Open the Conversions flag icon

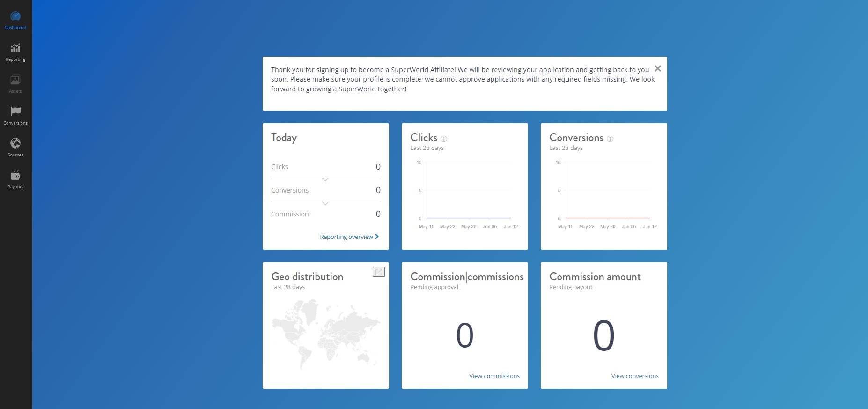[15, 112]
